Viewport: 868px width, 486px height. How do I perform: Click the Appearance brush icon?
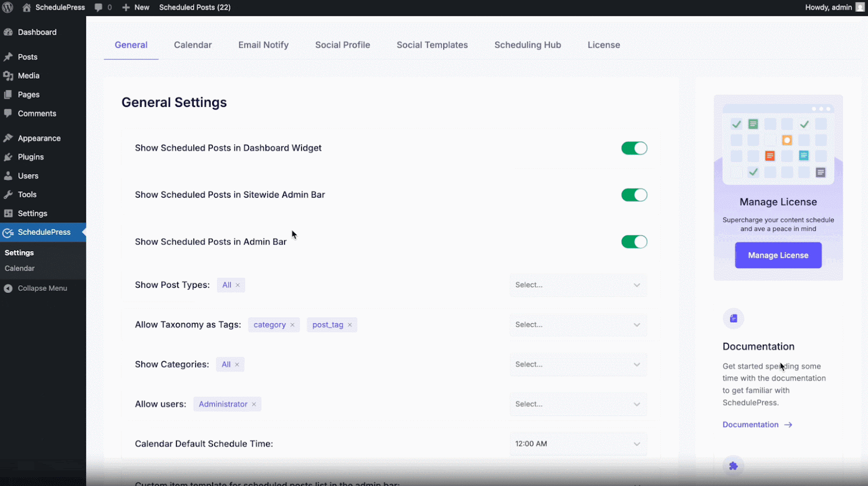[x=8, y=138]
